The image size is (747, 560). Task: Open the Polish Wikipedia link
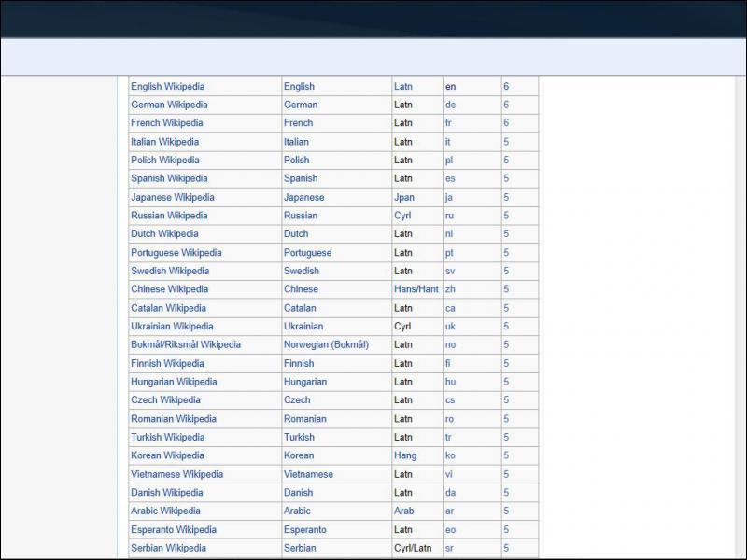[x=165, y=160]
